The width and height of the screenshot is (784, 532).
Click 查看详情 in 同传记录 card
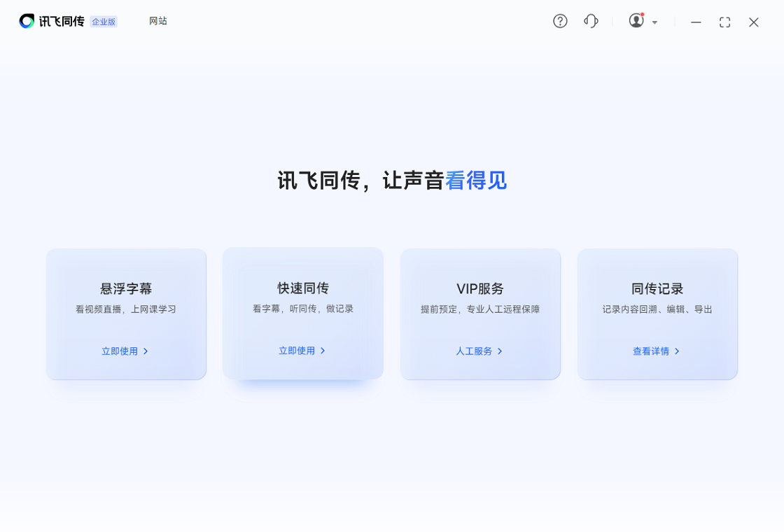pyautogui.click(x=650, y=351)
